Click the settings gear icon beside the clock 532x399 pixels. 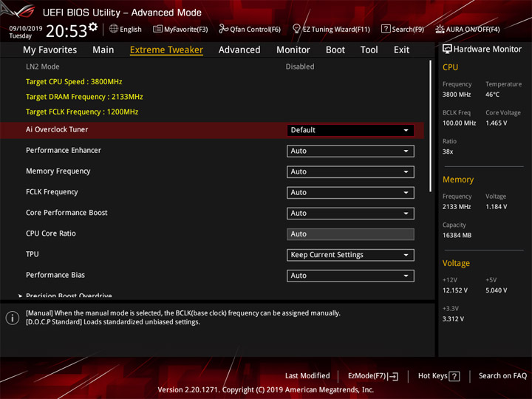pos(93,27)
